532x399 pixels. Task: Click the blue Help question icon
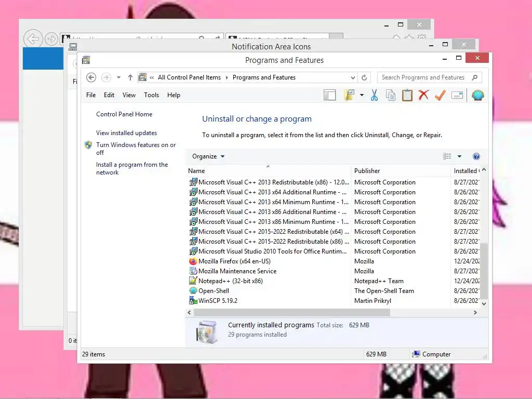click(x=476, y=156)
